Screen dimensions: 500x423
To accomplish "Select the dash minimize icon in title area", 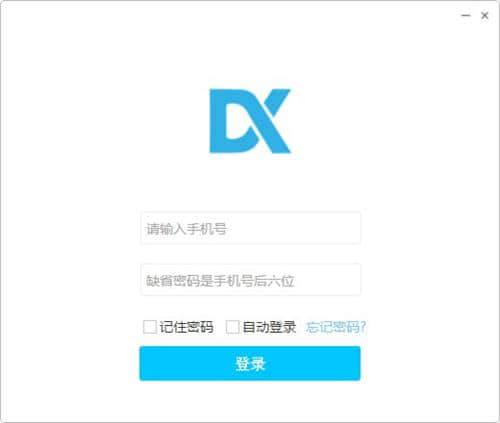I will tap(466, 15).
